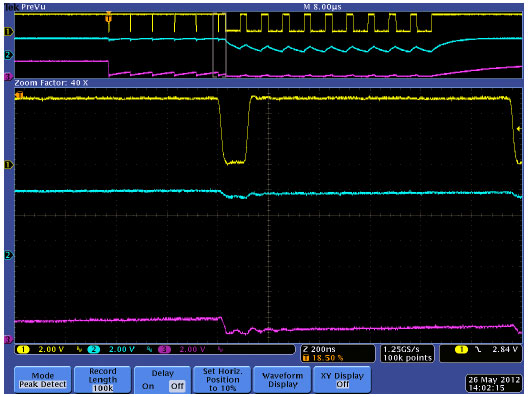Image resolution: width=528 pixels, height=397 pixels.
Task: Open Record Length 100k menu
Action: pos(102,380)
